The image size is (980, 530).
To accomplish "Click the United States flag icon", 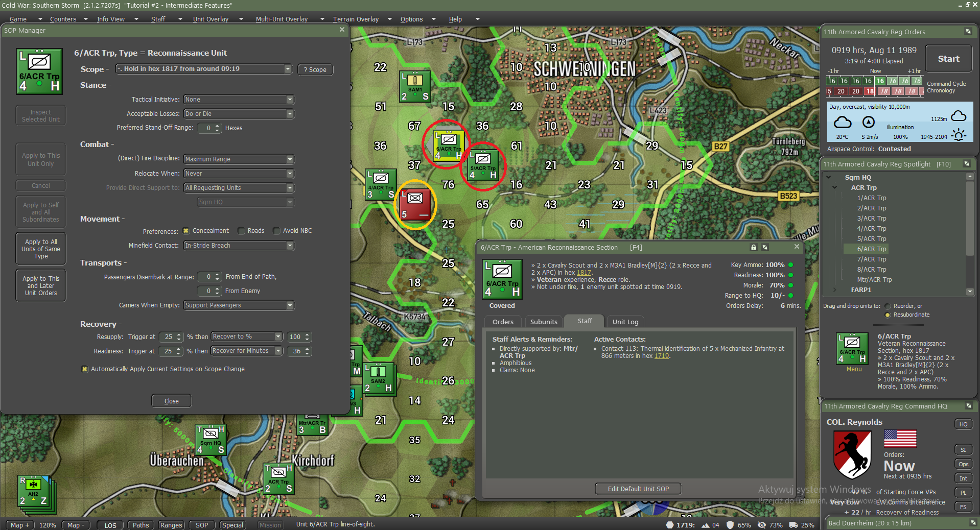I will 900,439.
